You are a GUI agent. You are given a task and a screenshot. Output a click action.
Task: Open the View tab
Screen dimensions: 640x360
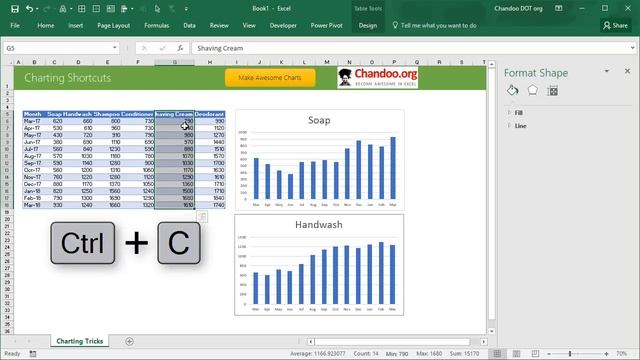click(249, 25)
